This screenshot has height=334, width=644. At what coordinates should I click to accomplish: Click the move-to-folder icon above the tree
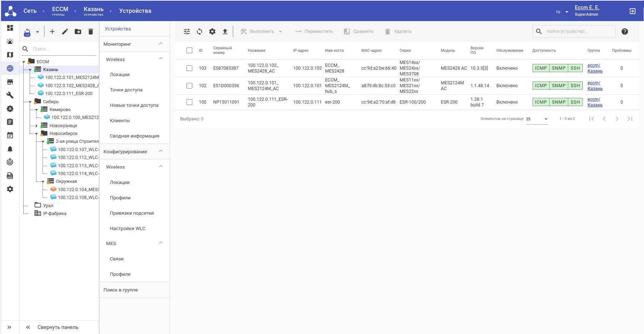pos(78,31)
